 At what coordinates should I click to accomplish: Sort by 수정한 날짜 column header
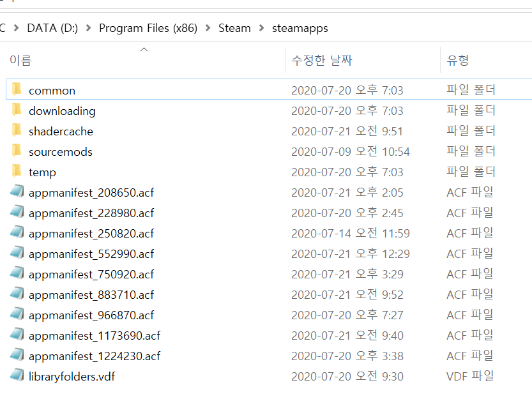coord(322,61)
